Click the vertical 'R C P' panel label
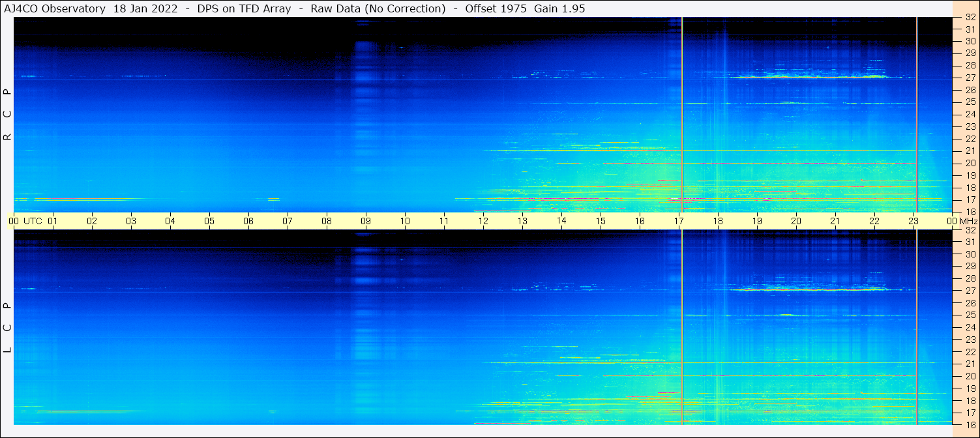The image size is (980, 438). point(8,115)
